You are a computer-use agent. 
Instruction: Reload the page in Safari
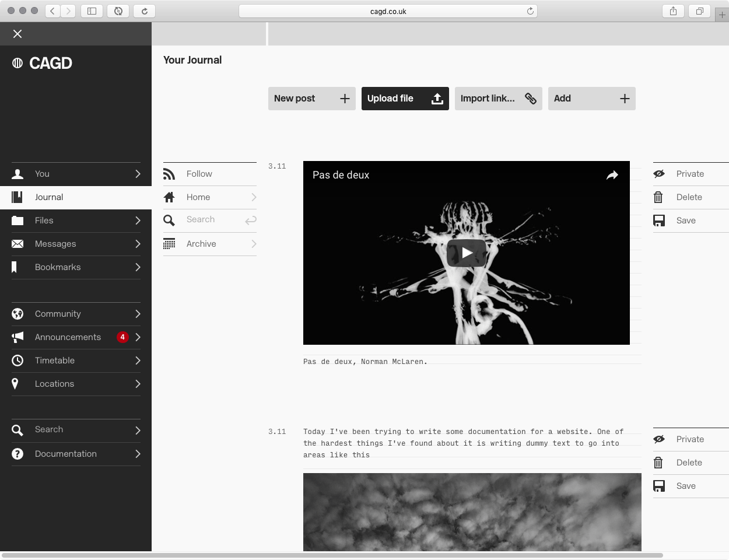(530, 11)
